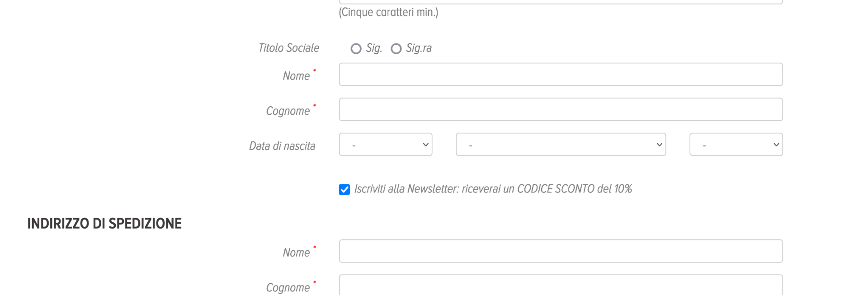Expand the birth month dropdown
The width and height of the screenshot is (868, 295).
[561, 145]
